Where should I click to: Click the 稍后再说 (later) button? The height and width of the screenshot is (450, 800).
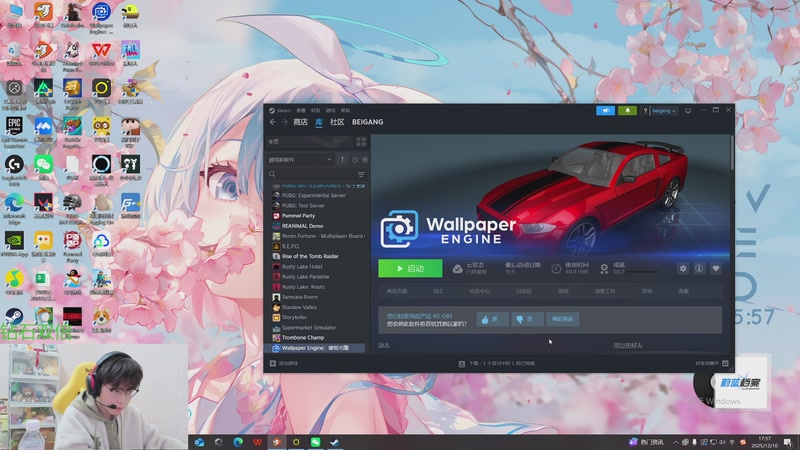[562, 319]
